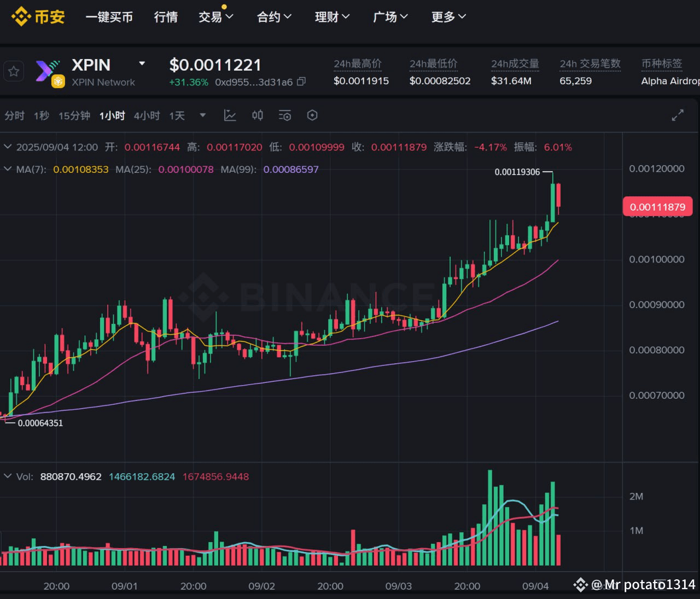Open the extra timeframe dropdown arrow
Image resolution: width=700 pixels, height=599 pixels.
click(202, 115)
